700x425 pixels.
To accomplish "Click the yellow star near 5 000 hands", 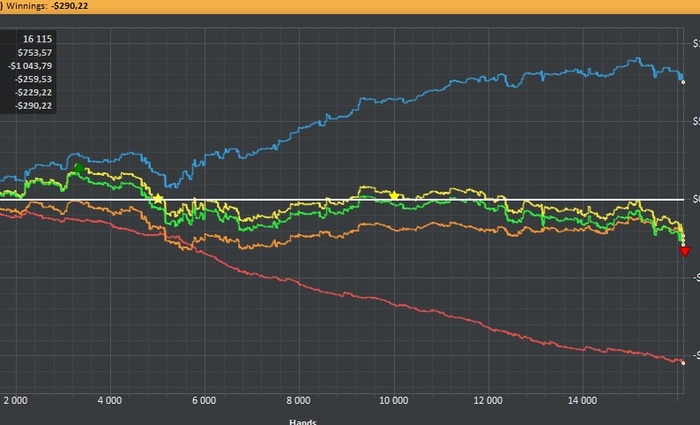I will pos(158,199).
